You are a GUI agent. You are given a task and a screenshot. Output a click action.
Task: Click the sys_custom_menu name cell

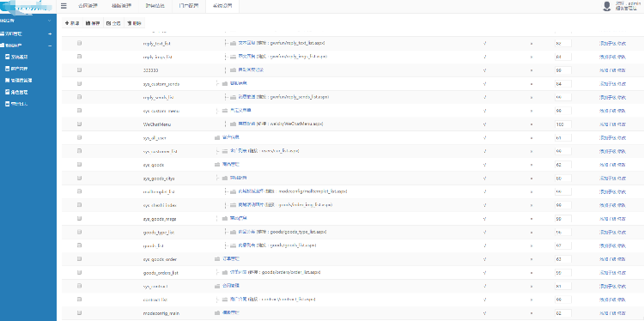point(161,111)
